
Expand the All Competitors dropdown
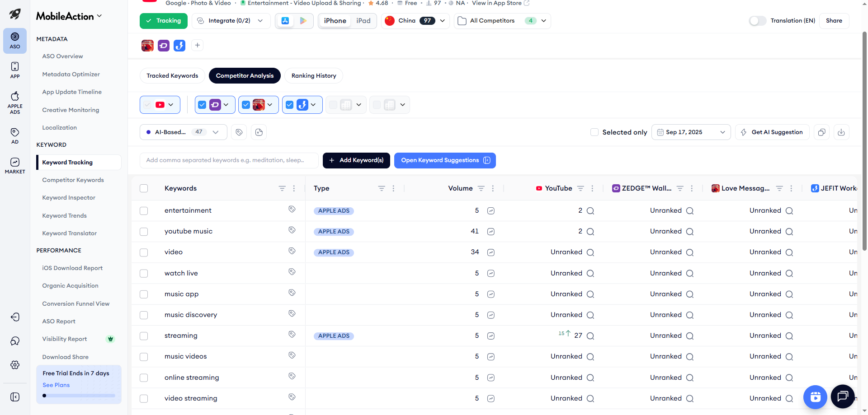tap(502, 21)
